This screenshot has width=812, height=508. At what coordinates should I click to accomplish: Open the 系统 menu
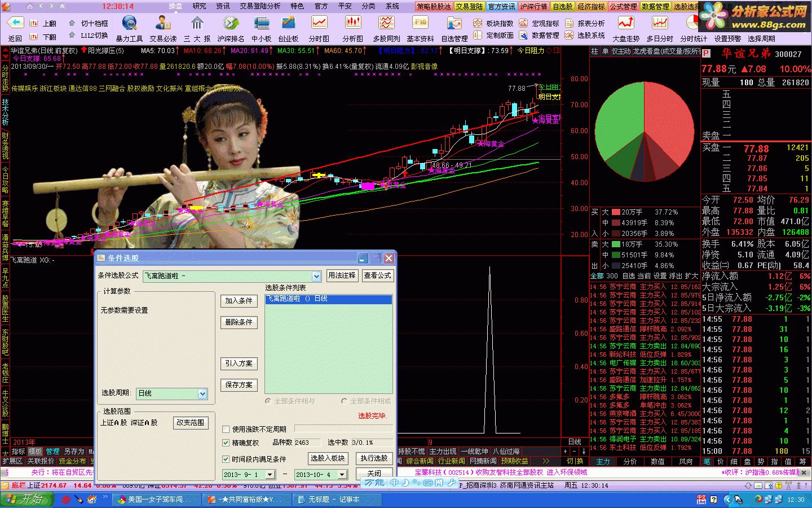(x=392, y=6)
